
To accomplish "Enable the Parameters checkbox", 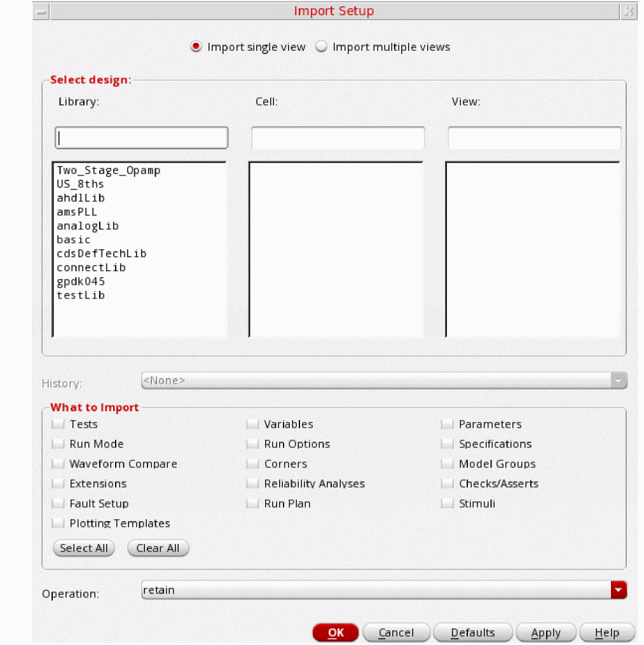I will coord(448,424).
